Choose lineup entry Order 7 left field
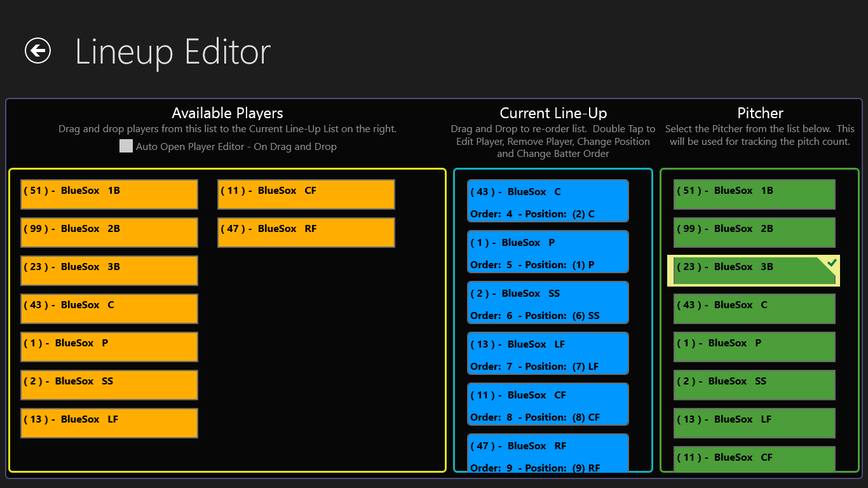 pos(548,354)
